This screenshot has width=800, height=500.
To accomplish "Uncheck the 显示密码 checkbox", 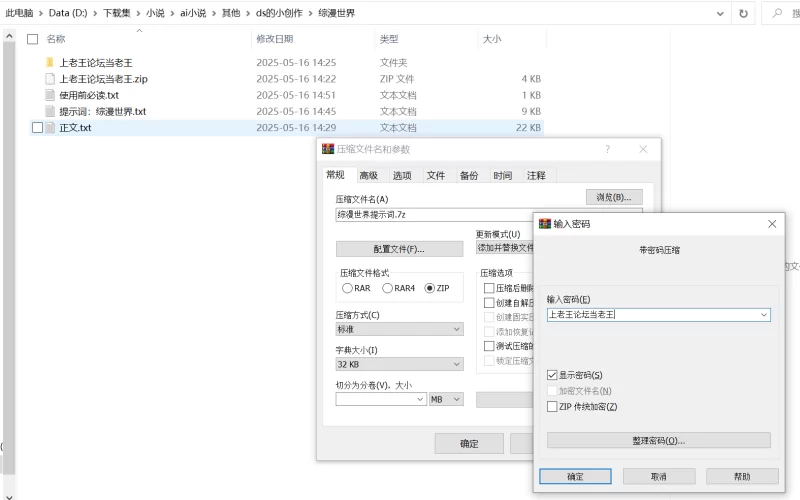I will coord(552,374).
